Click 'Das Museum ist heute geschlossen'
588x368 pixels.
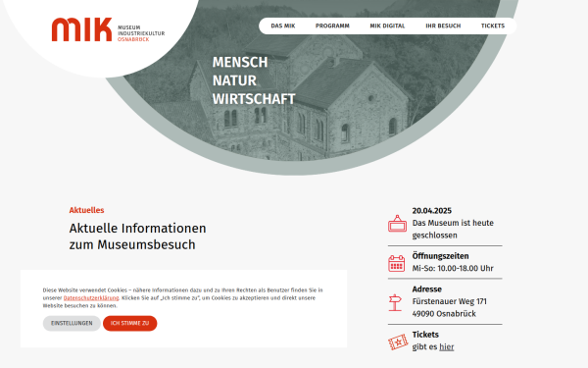[x=453, y=229]
